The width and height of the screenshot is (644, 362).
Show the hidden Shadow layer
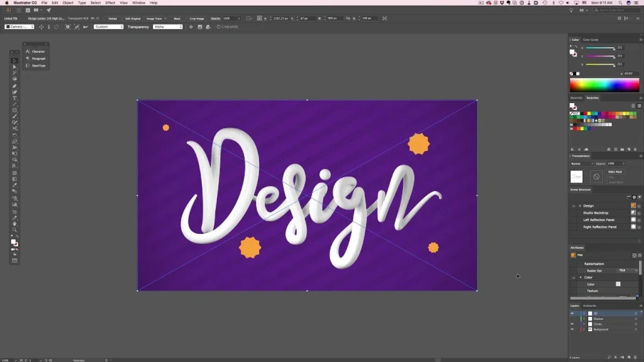point(572,319)
